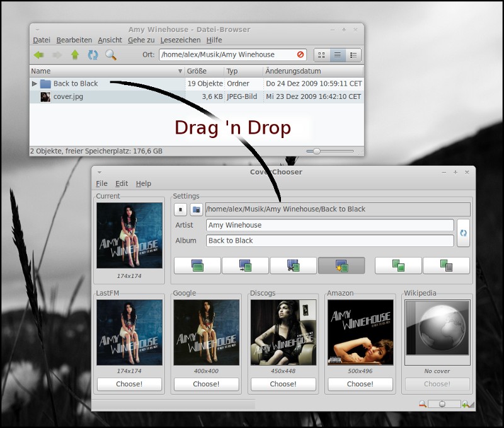Switch the file browser to compact view
Viewport: 504px width, 428px height.
353,55
